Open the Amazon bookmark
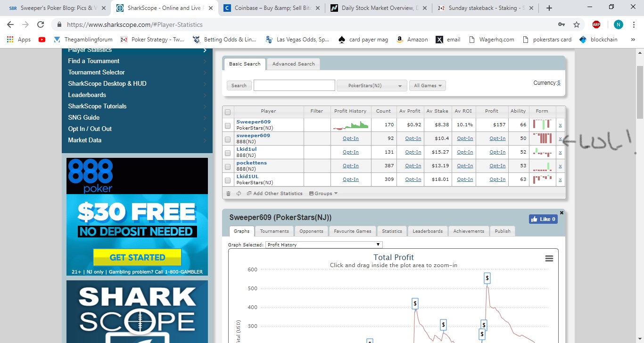This screenshot has height=343, width=644. tap(413, 40)
